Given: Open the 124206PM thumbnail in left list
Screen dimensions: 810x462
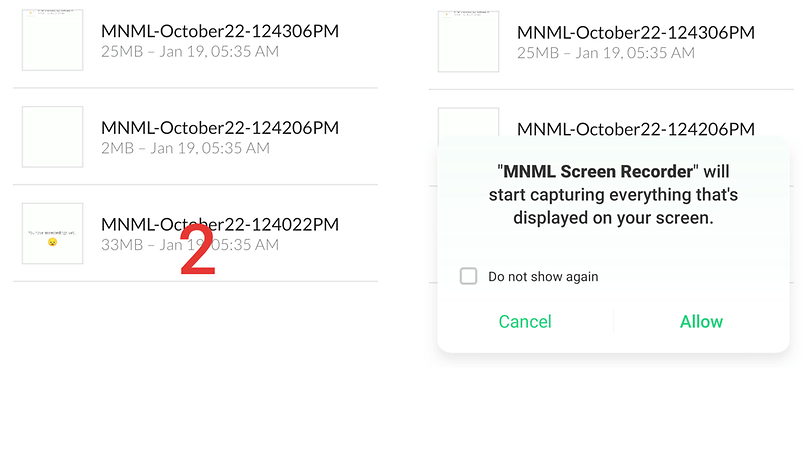Looking at the screenshot, I should click(53, 137).
